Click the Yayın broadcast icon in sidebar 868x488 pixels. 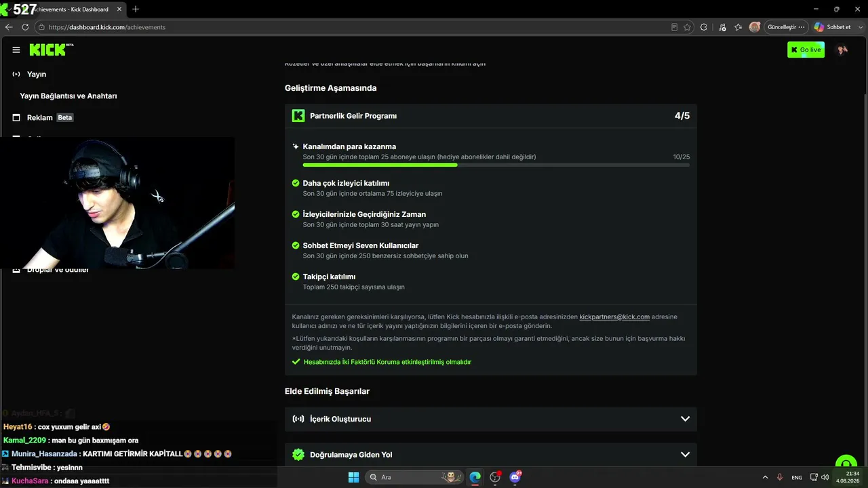(x=16, y=74)
